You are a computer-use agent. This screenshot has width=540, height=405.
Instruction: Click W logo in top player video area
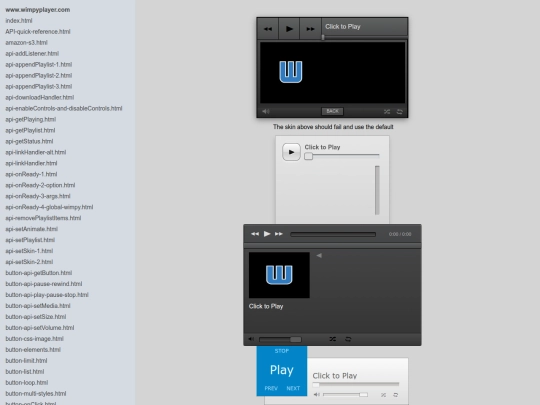coord(291,72)
